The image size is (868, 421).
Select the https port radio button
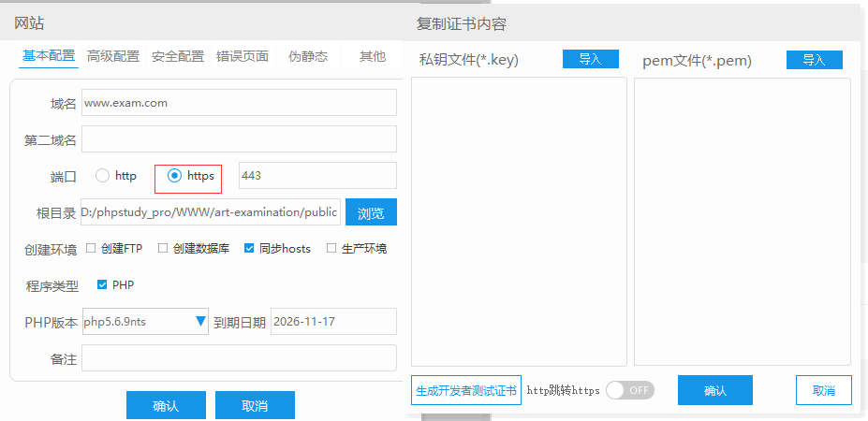click(175, 176)
